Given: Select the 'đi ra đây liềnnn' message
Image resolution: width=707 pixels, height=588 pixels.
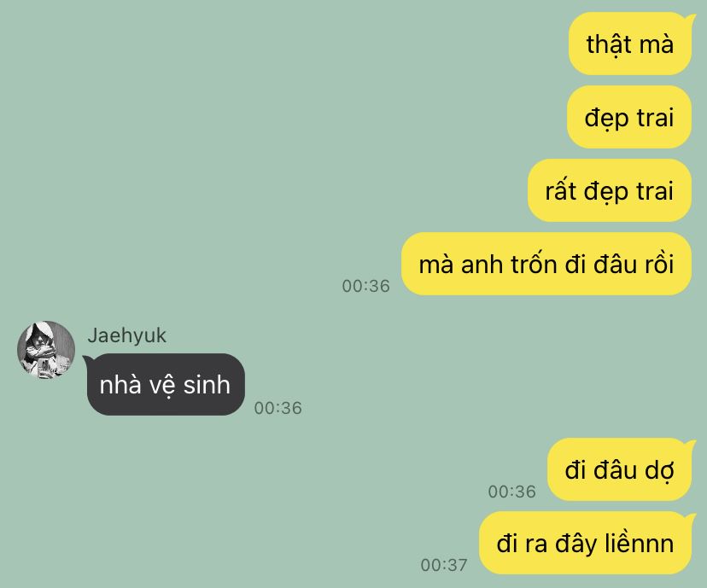Looking at the screenshot, I should 585,543.
